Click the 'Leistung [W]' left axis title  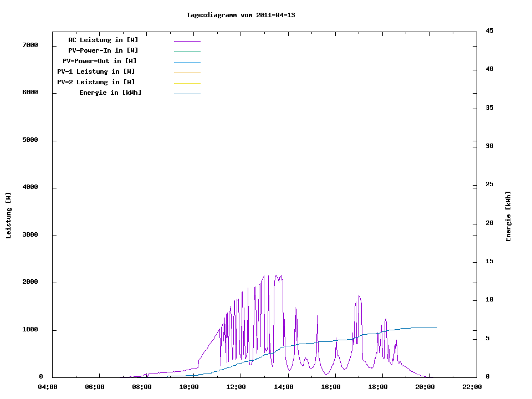pos(8,216)
